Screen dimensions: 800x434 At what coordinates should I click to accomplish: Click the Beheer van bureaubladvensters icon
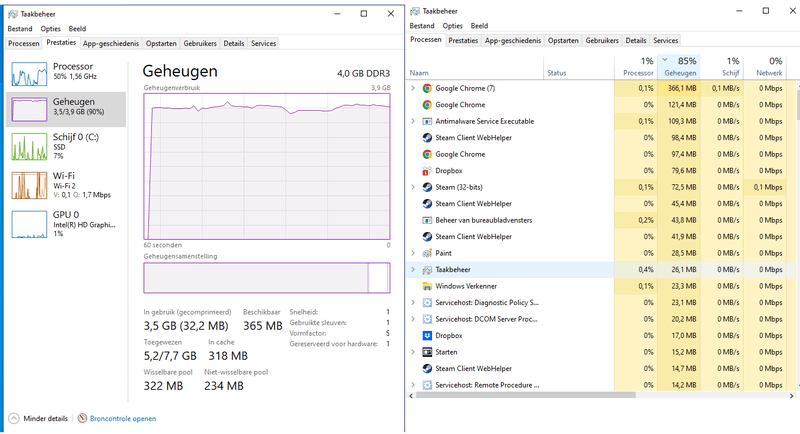coord(427,220)
